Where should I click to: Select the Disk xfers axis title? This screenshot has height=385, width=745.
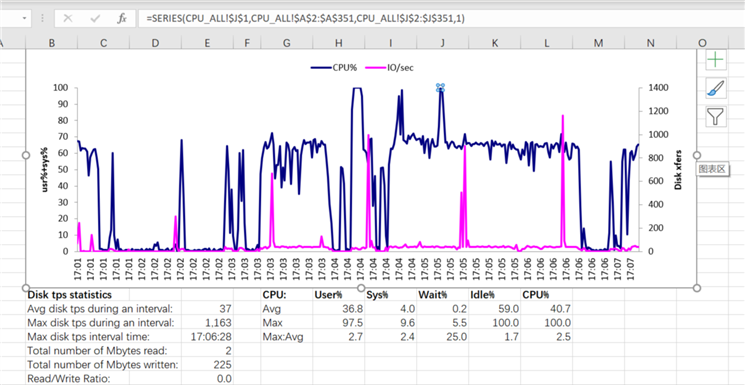678,170
